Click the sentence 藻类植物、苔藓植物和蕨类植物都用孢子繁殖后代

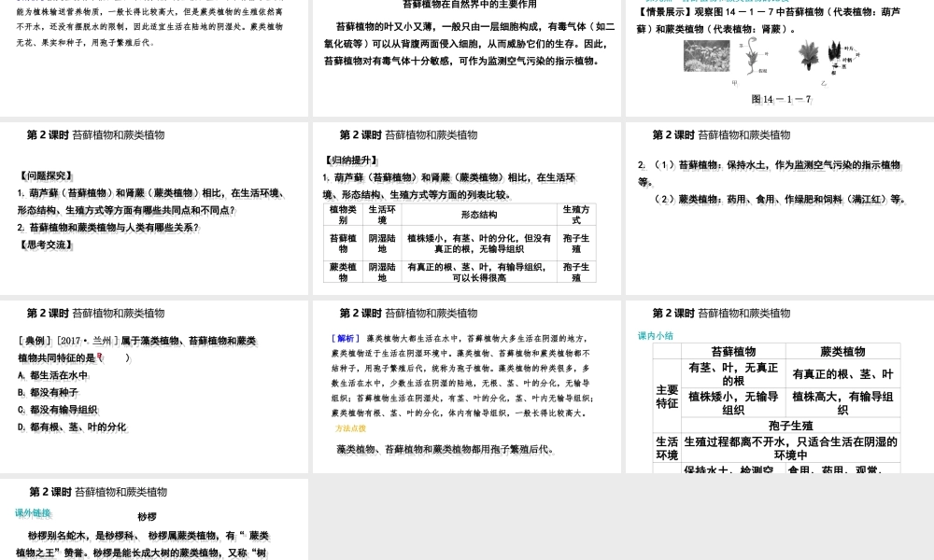tap(446, 449)
